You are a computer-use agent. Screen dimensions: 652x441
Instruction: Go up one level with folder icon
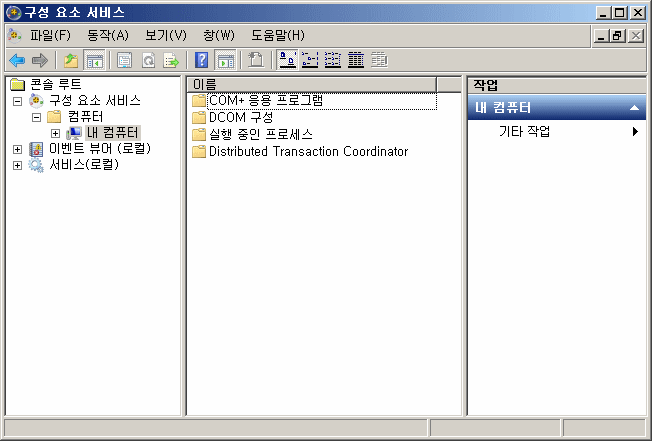71,61
